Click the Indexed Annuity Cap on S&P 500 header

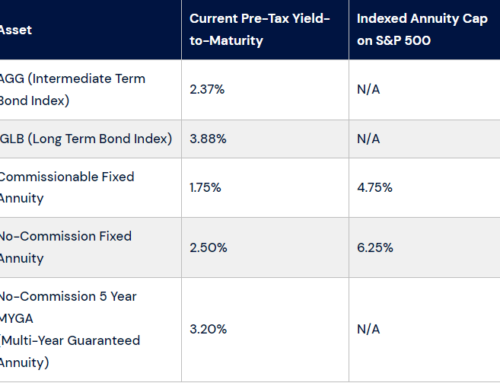coord(422,30)
